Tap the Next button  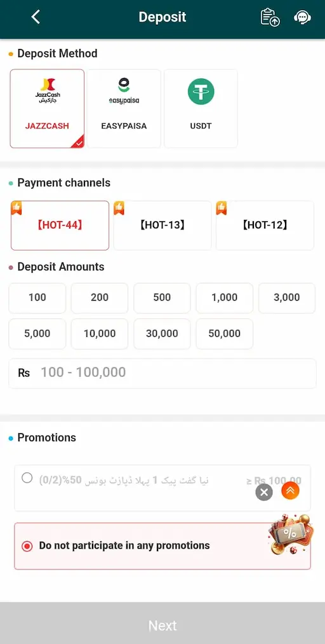162,626
